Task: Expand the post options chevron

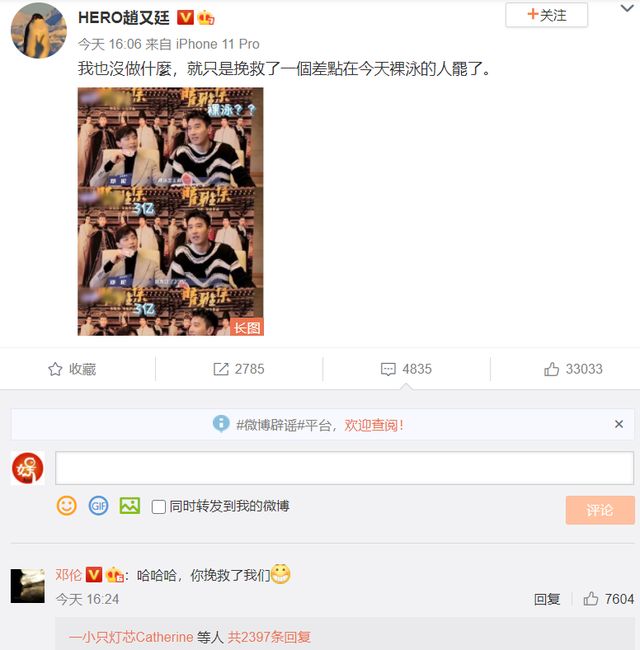Action: 627,8
